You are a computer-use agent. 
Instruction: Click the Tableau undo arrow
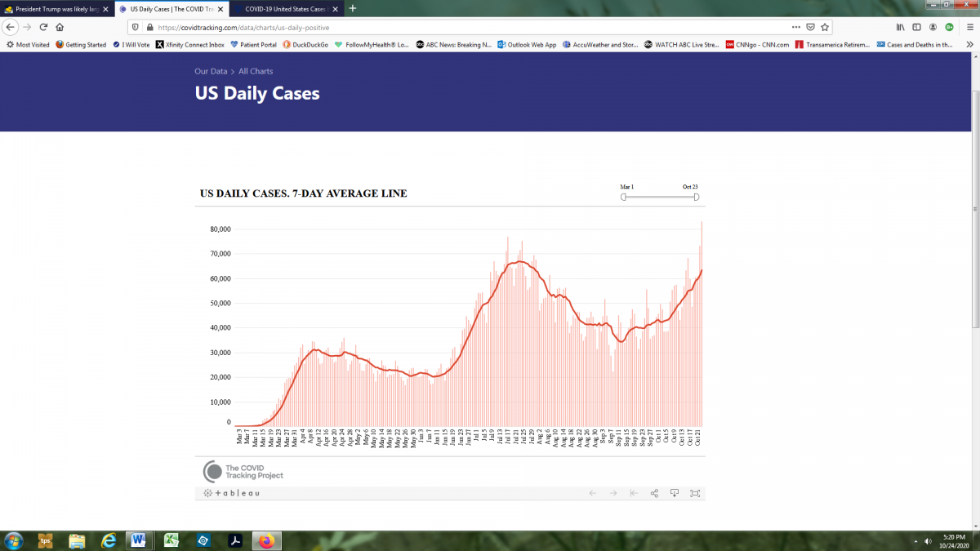pyautogui.click(x=592, y=493)
